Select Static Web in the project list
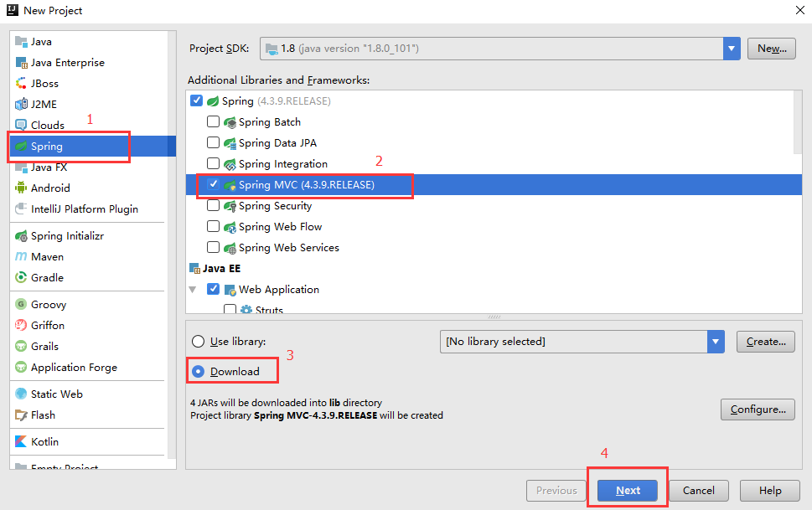Image resolution: width=812 pixels, height=510 pixels. point(56,394)
